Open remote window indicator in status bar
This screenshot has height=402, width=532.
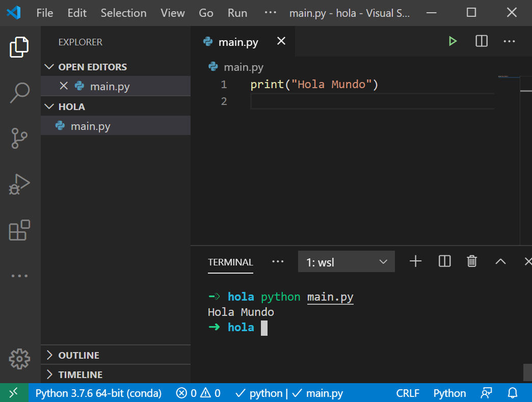(x=14, y=393)
